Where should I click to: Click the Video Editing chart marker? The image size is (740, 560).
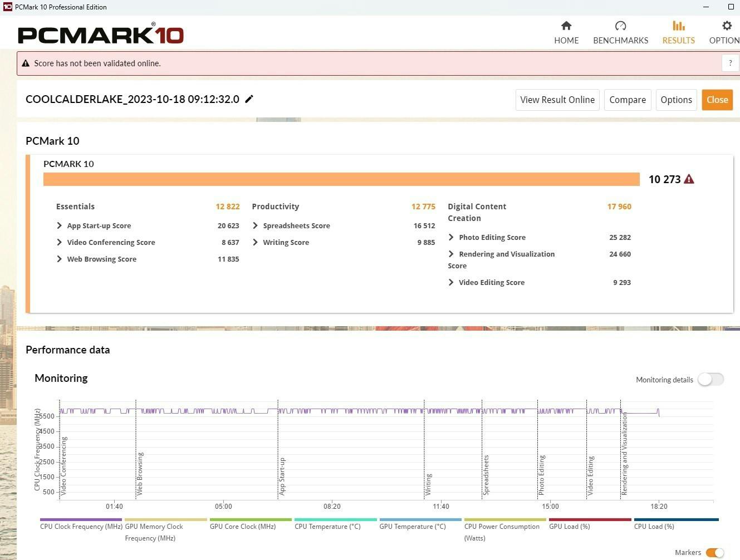pyautogui.click(x=591, y=475)
